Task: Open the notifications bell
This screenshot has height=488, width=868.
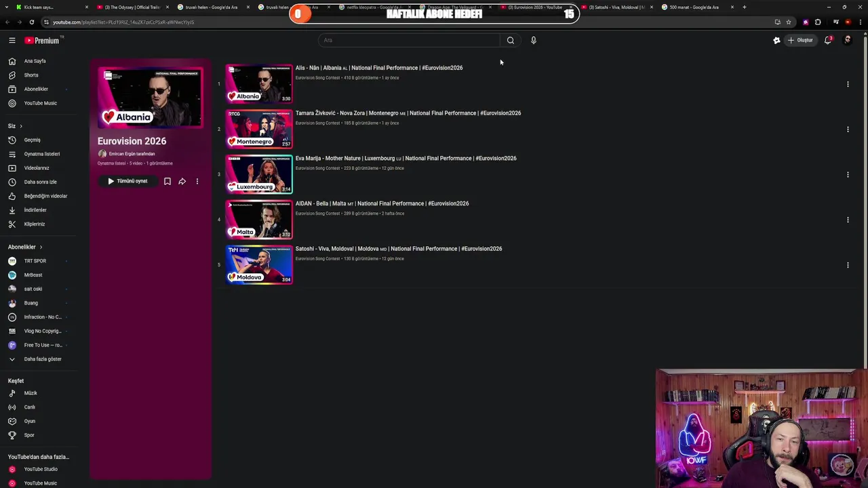Action: click(x=828, y=40)
